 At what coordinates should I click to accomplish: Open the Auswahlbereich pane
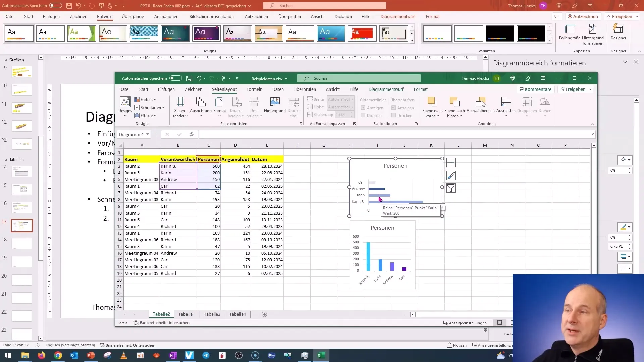point(480,105)
